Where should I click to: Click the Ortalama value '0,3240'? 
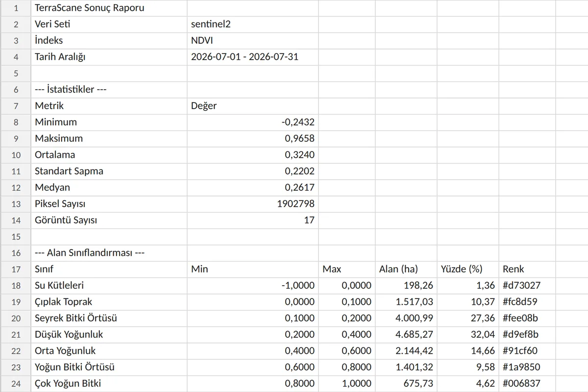coord(253,155)
